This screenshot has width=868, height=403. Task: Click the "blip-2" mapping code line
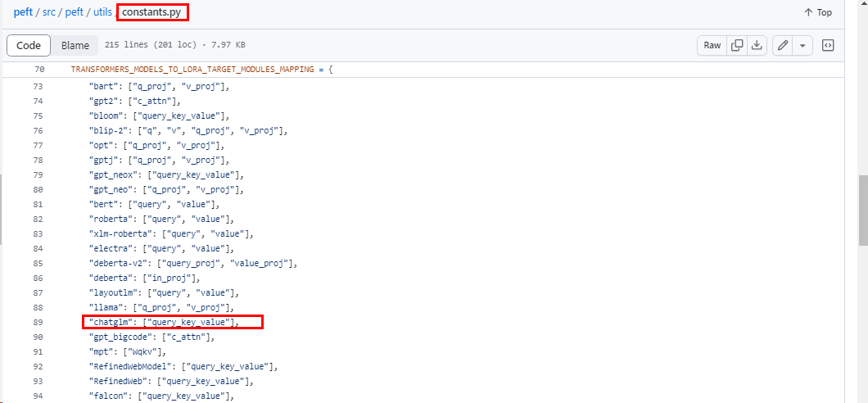coord(188,131)
